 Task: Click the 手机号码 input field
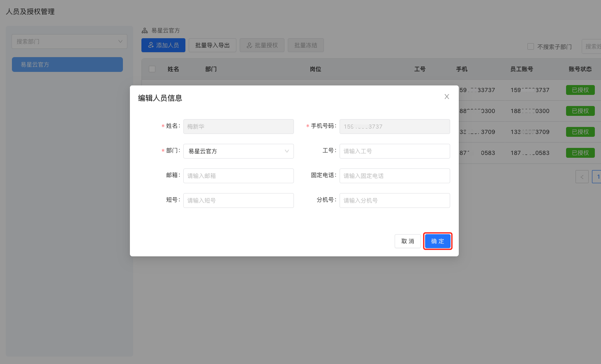pyautogui.click(x=395, y=127)
